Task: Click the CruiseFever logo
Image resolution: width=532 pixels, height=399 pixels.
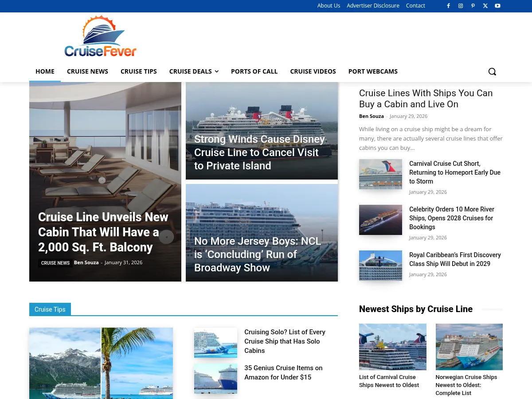Action: point(100,35)
